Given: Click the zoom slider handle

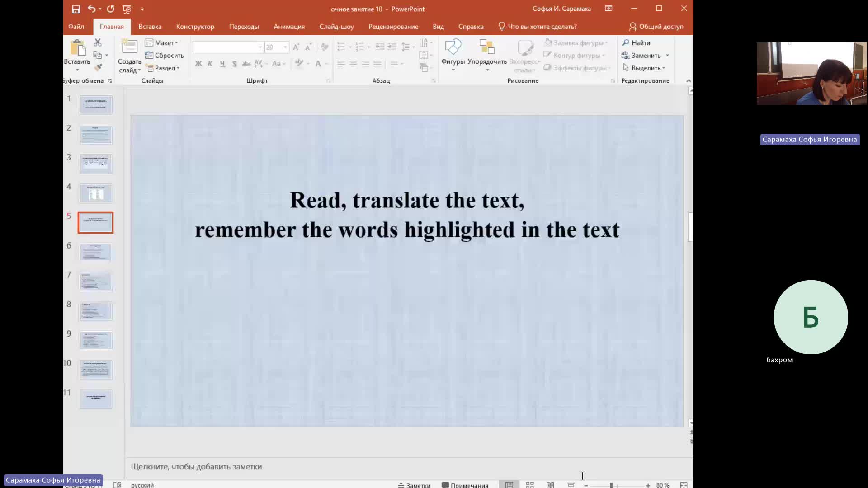Looking at the screenshot, I should [x=611, y=485].
